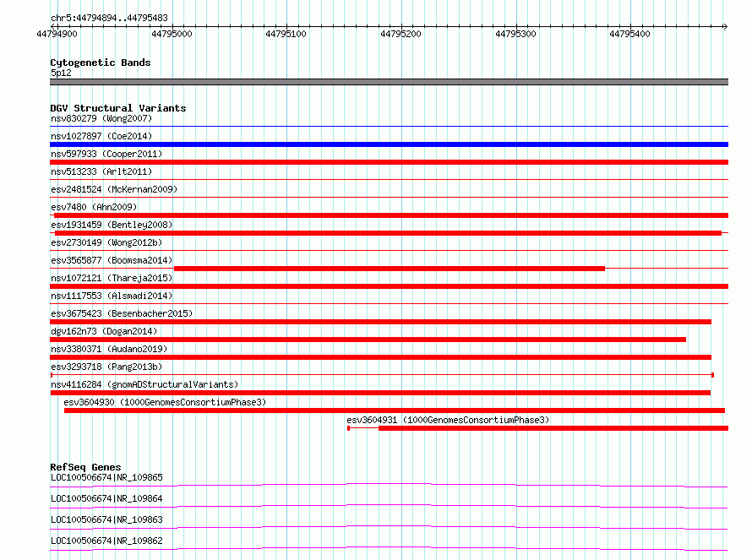Select variant nsv4116284 (gnomADStructuralVariants) label
The width and height of the screenshot is (752, 560).
tap(144, 384)
